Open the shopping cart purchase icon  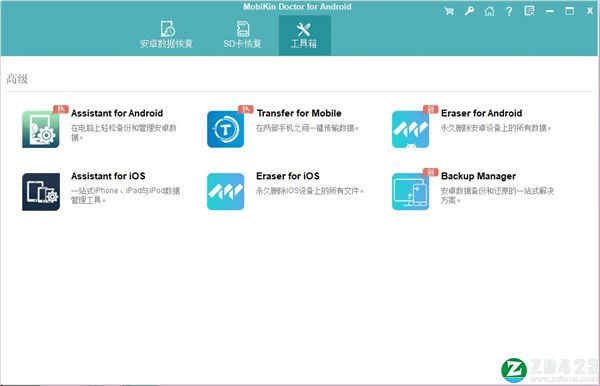[x=449, y=11]
